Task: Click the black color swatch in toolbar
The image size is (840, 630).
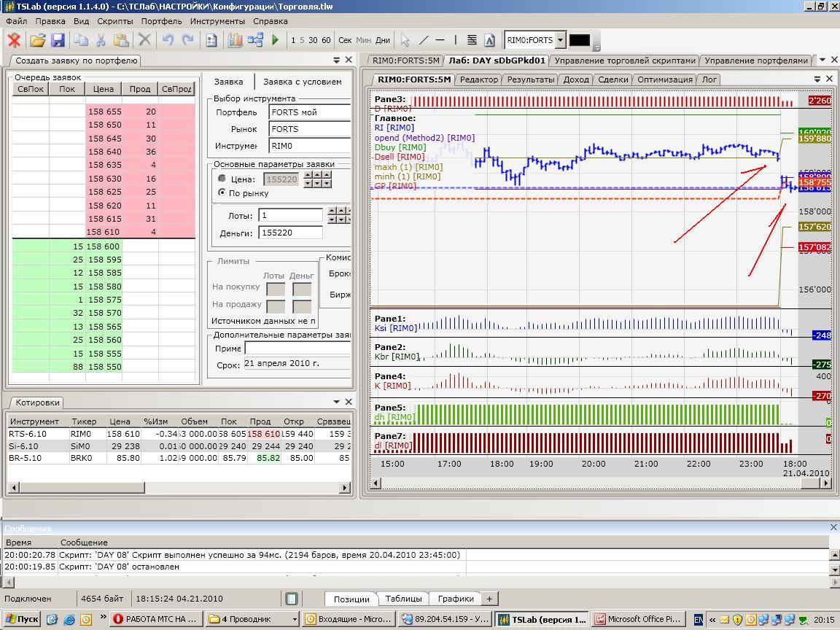Action: (580, 40)
